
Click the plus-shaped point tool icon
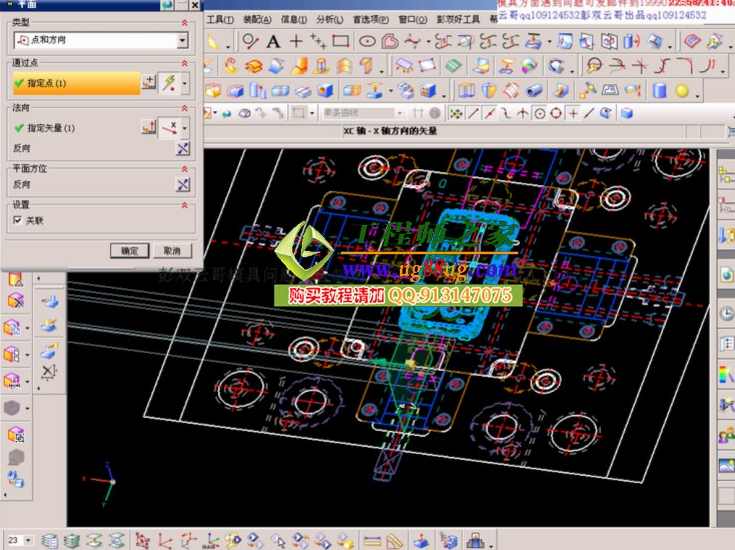coord(296,42)
